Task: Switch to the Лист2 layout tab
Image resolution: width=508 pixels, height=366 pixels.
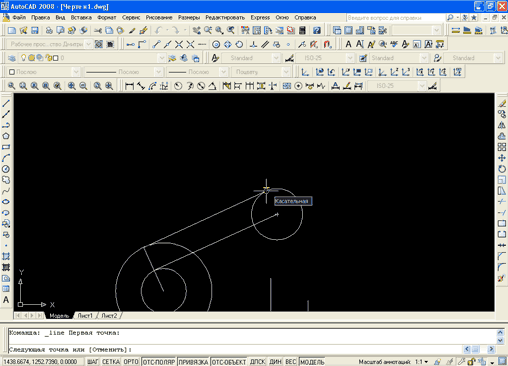Action: coord(109,316)
